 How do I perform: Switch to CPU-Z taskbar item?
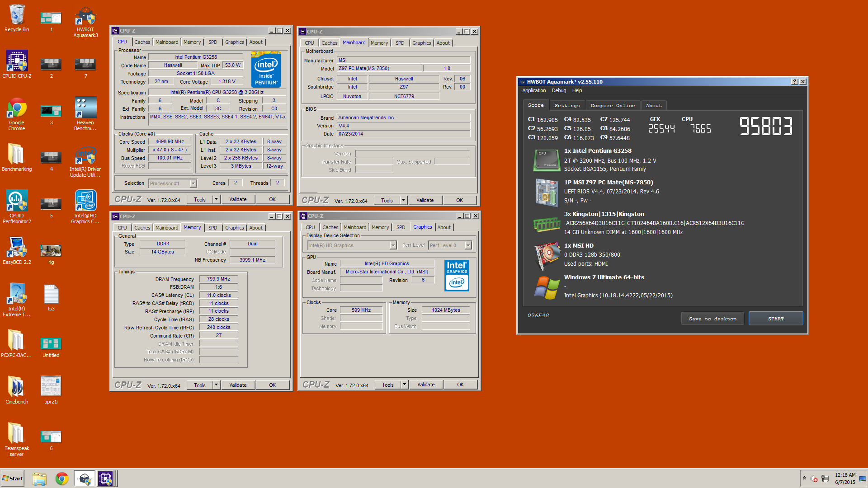pyautogui.click(x=106, y=479)
